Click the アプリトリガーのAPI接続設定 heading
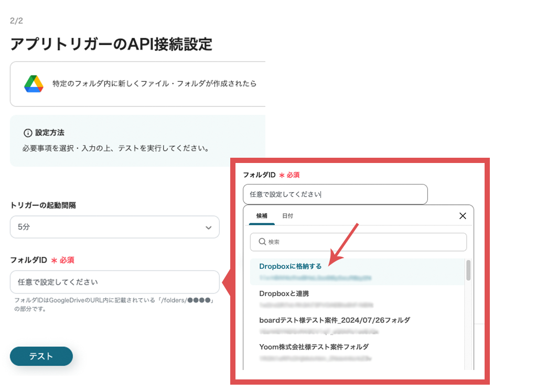 pyautogui.click(x=111, y=44)
